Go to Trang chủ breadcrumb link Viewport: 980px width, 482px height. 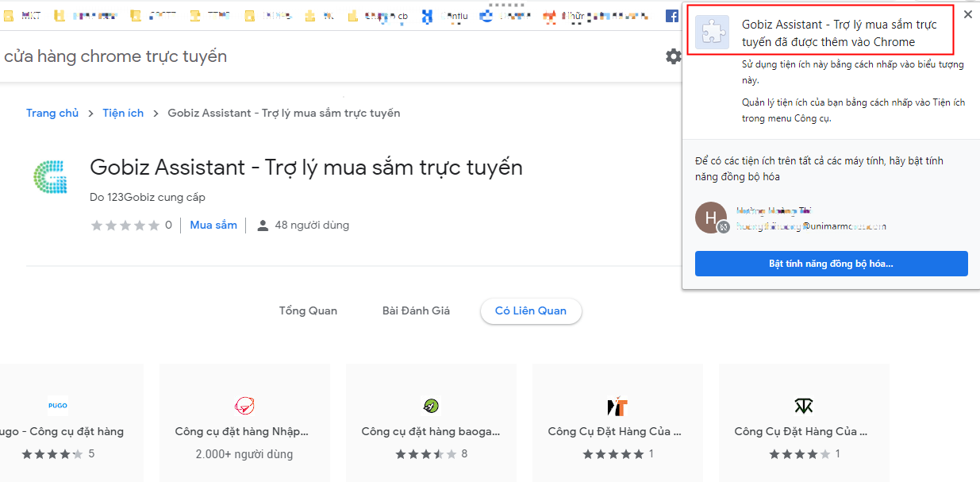[x=52, y=113]
